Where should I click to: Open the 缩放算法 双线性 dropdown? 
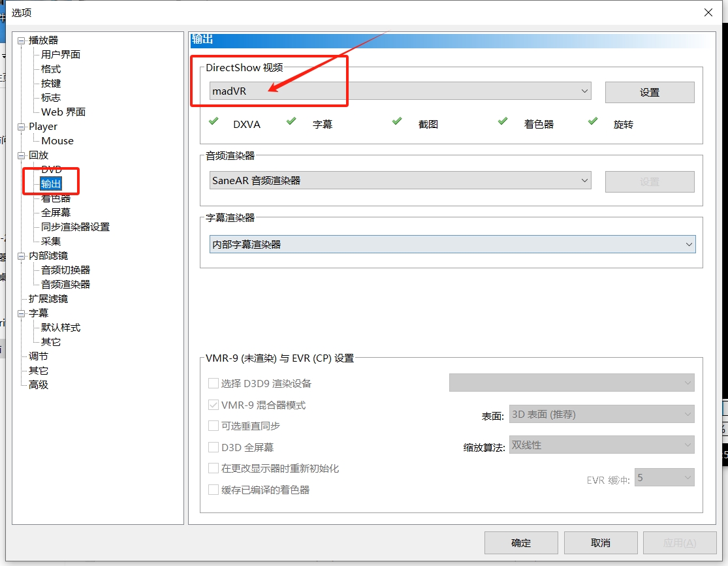point(602,445)
